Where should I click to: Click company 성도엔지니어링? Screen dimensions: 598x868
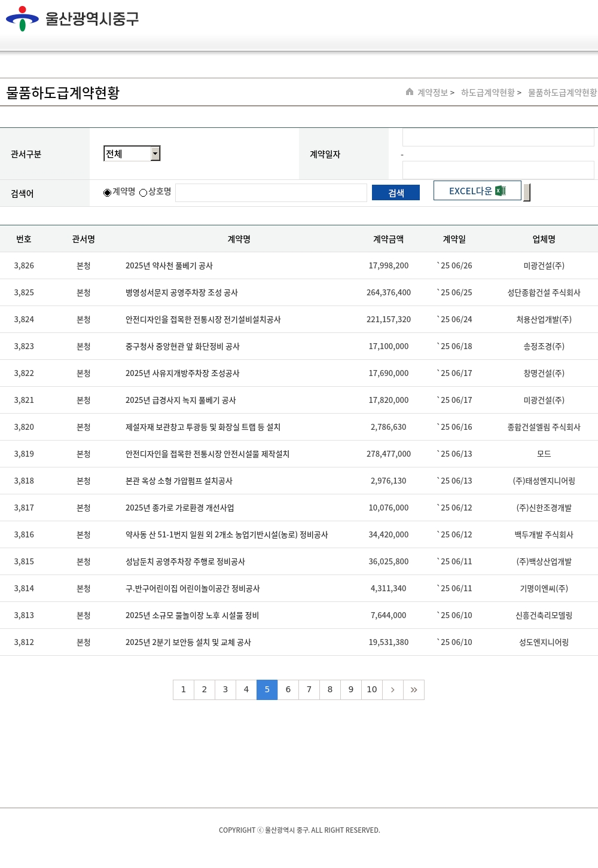pos(544,643)
